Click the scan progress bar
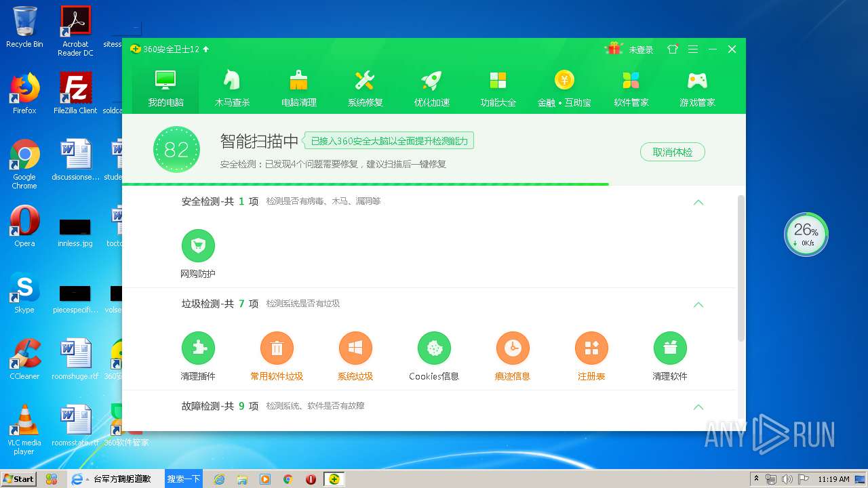868x488 pixels. click(x=434, y=184)
